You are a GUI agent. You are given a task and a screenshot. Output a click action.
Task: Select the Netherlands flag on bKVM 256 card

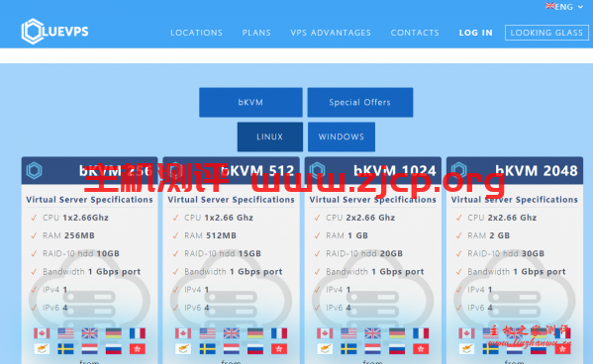[90, 349]
